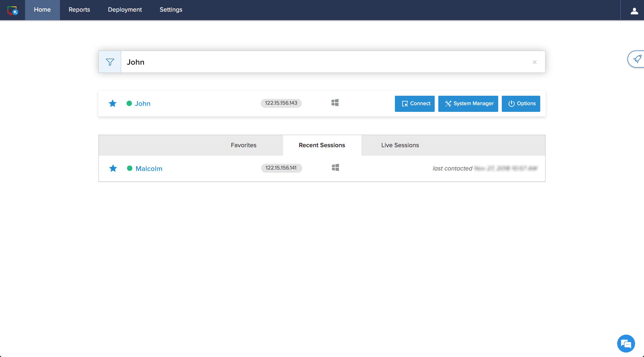Open the live chat bubble icon
Viewport: 644px width, 357px height.
pos(626,344)
